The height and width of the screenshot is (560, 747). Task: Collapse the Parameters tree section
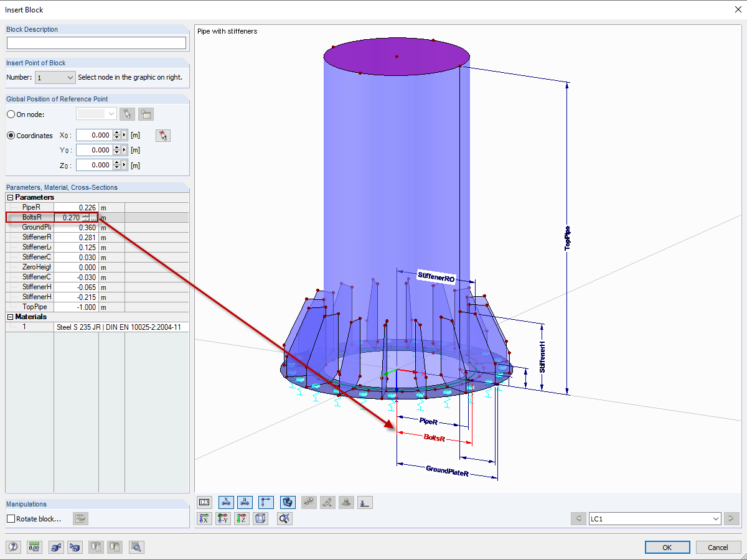click(x=10, y=197)
